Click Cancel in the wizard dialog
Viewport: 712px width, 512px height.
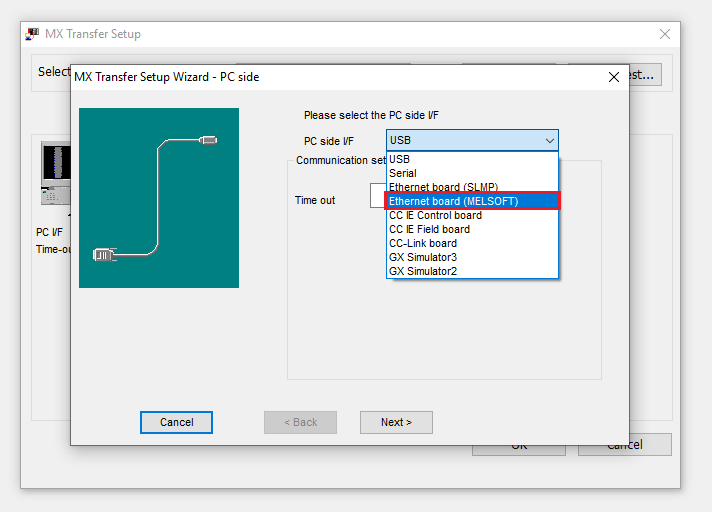[x=176, y=423]
